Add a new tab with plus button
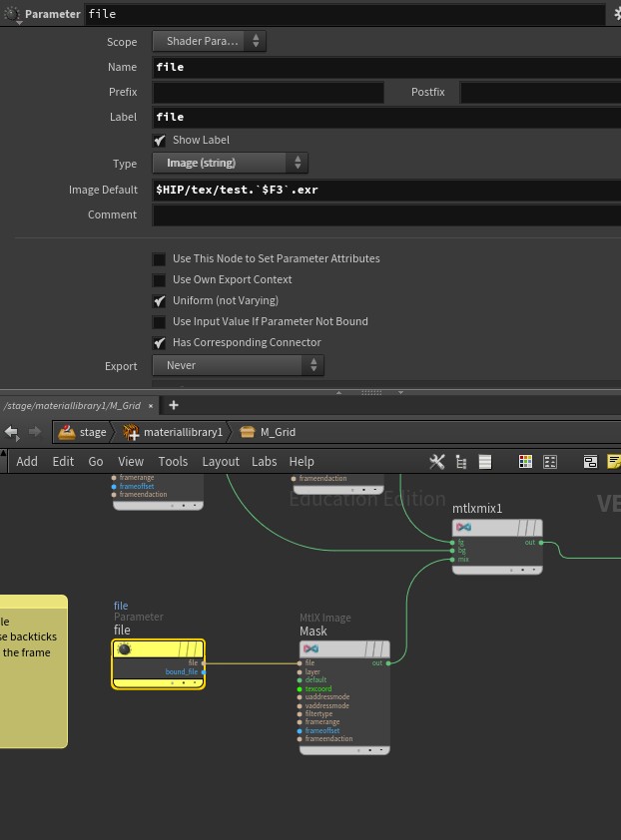 pos(173,405)
